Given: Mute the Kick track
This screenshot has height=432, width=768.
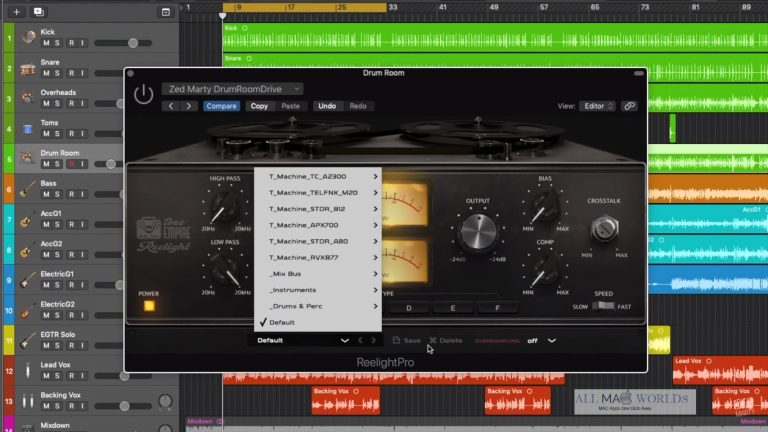Looking at the screenshot, I should [46, 43].
